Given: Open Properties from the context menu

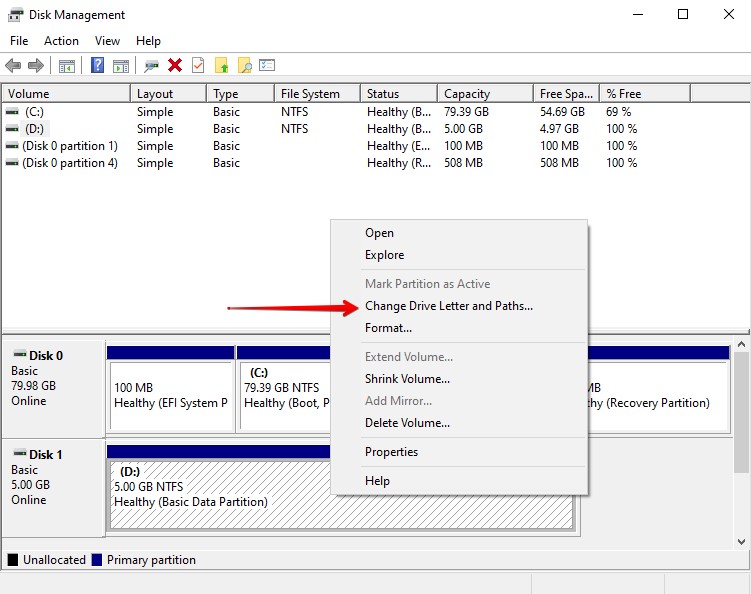Looking at the screenshot, I should [x=459, y=452].
